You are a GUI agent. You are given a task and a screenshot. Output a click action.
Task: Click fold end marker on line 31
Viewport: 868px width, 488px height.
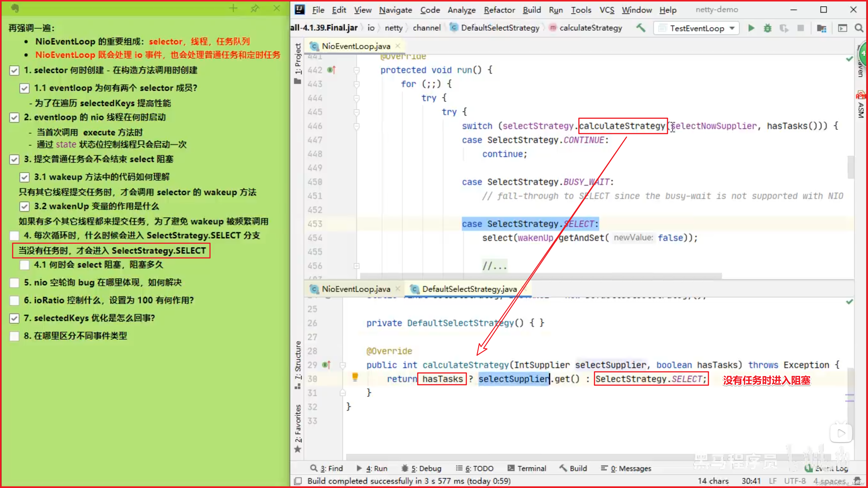coord(343,393)
